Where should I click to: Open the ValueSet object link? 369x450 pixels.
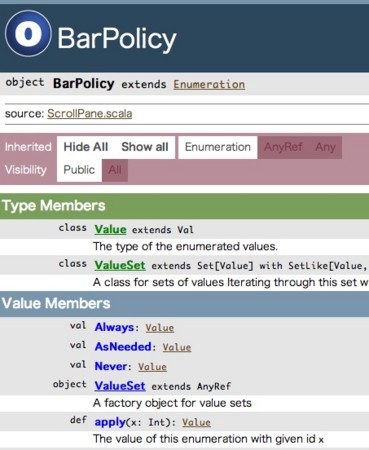(x=120, y=386)
